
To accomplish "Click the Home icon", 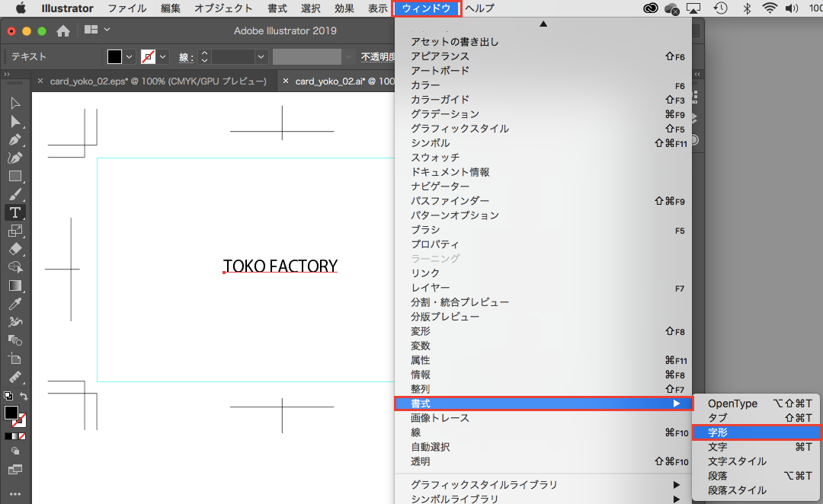I will tap(63, 31).
